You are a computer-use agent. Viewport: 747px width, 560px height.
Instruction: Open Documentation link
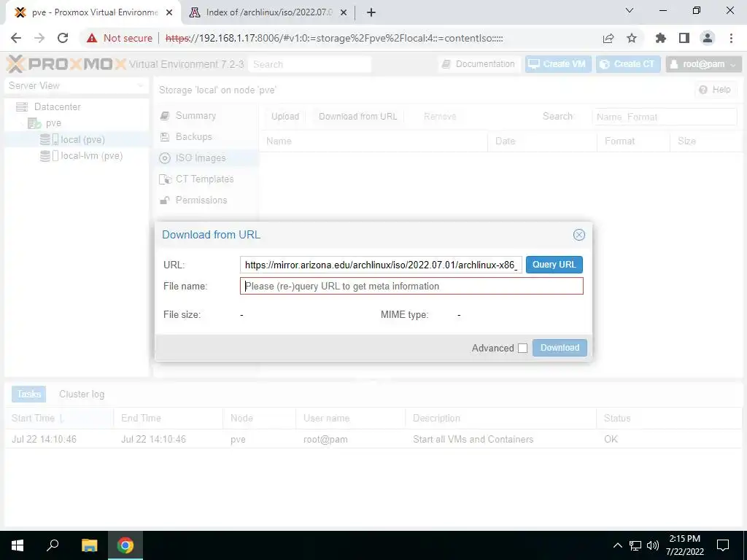479,64
